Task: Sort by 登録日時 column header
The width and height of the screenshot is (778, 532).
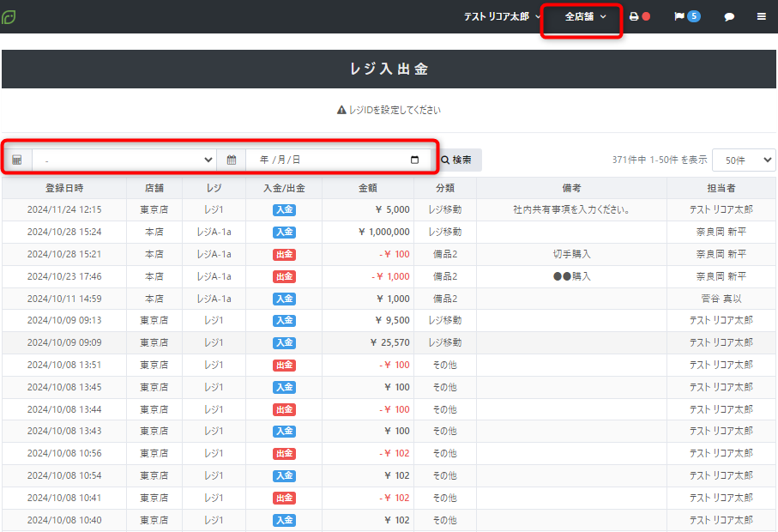Action: [x=64, y=188]
